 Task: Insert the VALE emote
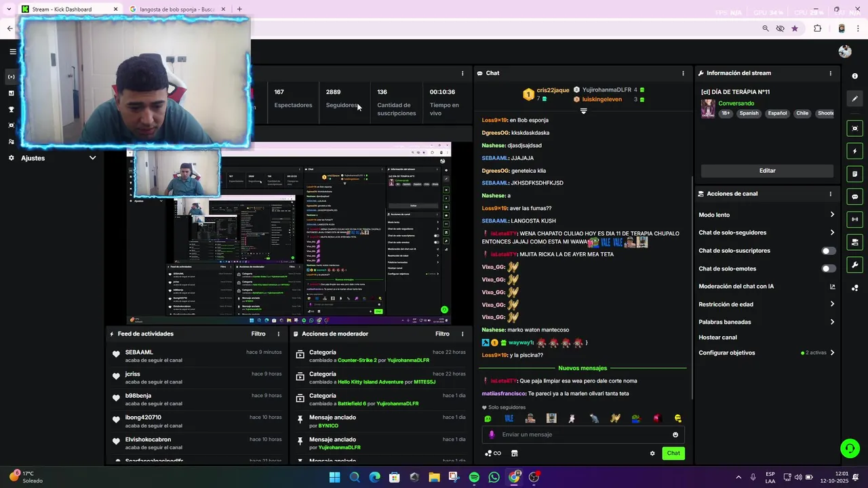point(509,418)
